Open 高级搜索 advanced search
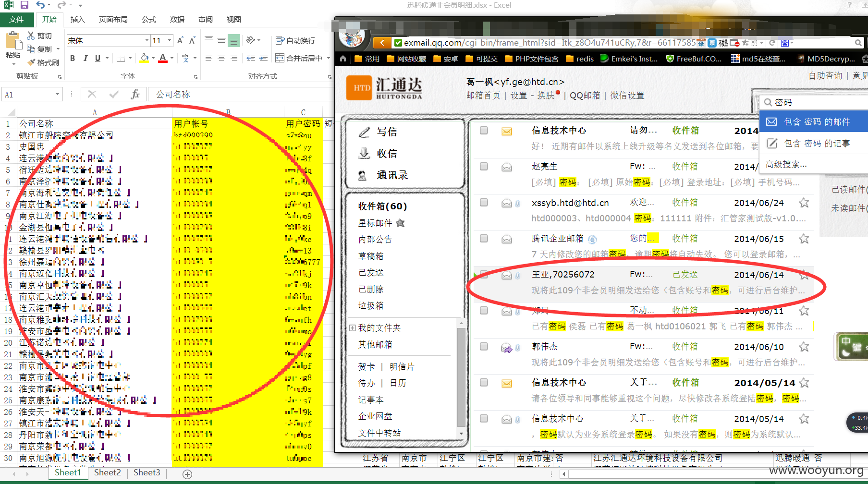 [786, 164]
